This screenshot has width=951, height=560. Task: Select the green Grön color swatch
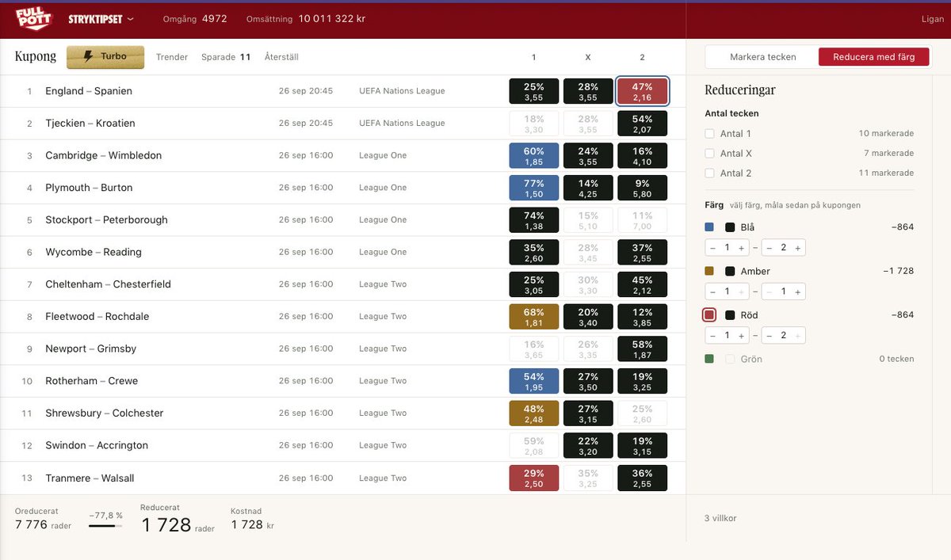pyautogui.click(x=709, y=359)
